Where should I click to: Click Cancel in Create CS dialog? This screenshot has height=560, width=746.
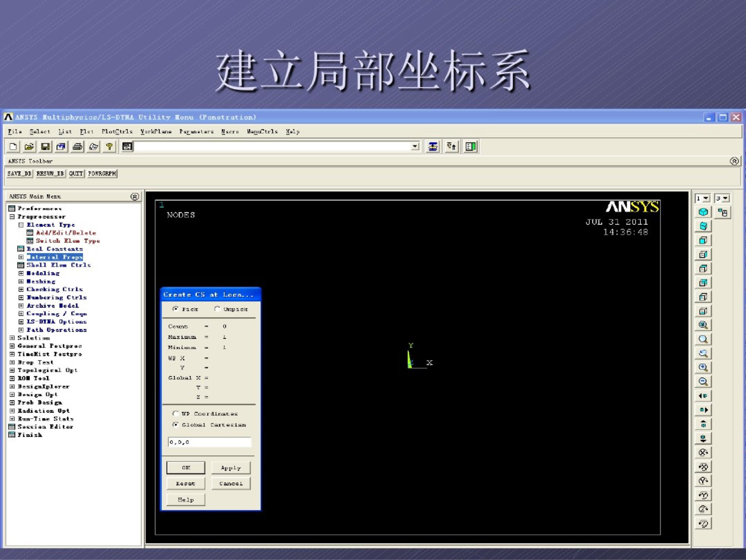click(231, 483)
